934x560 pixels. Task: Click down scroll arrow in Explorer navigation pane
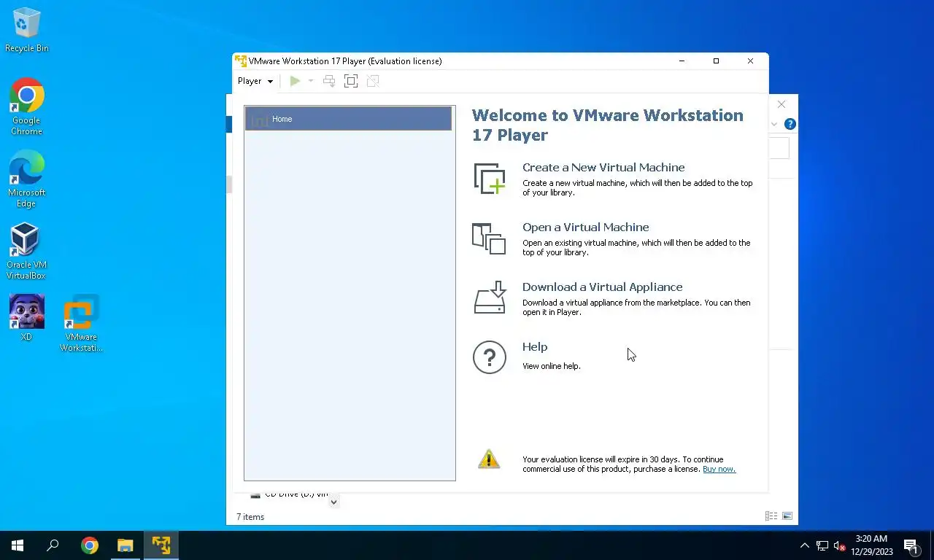[x=333, y=502]
